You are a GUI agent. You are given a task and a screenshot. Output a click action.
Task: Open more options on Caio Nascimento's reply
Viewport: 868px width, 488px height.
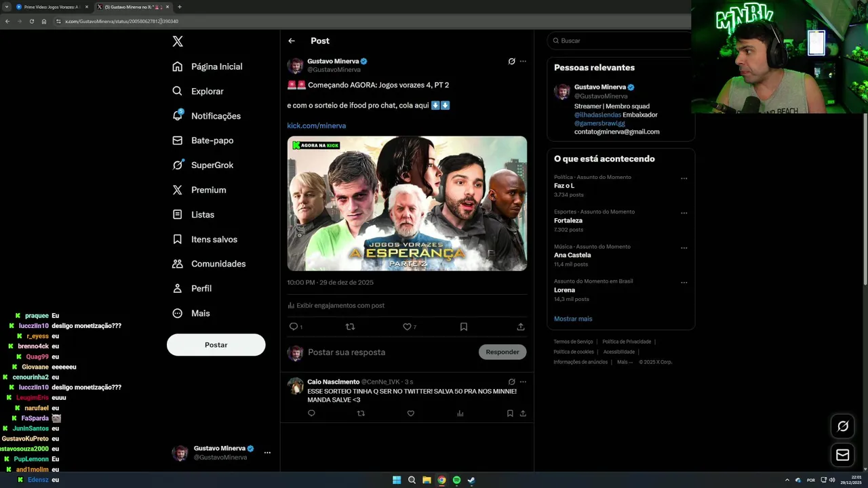point(523,382)
